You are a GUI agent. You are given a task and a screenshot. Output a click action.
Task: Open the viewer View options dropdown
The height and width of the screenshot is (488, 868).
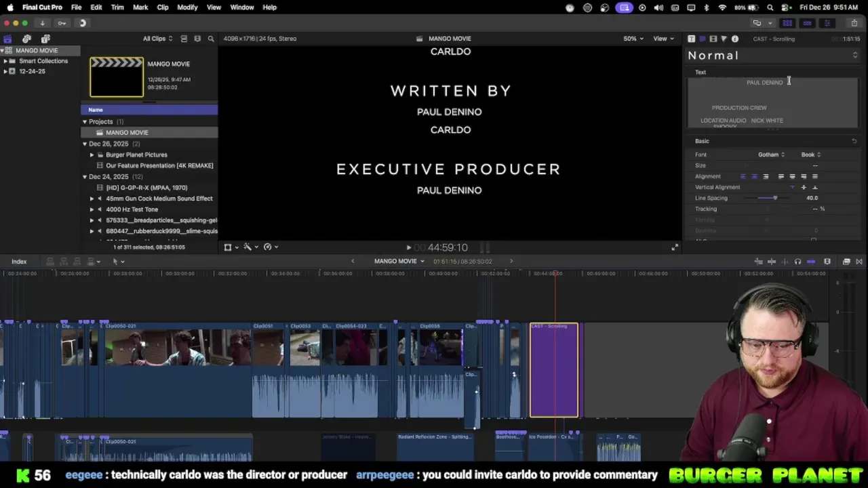[x=663, y=39]
